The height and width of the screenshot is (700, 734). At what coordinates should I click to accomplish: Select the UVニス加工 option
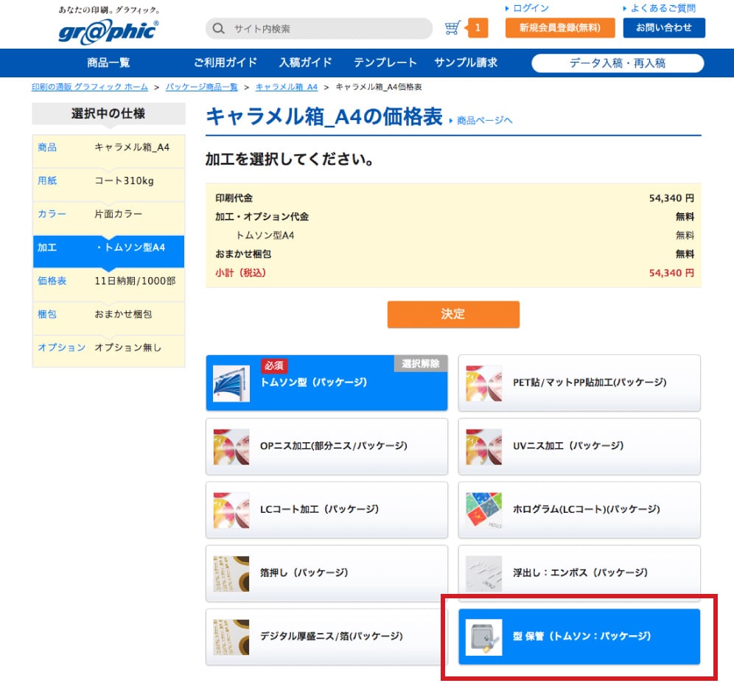579,447
